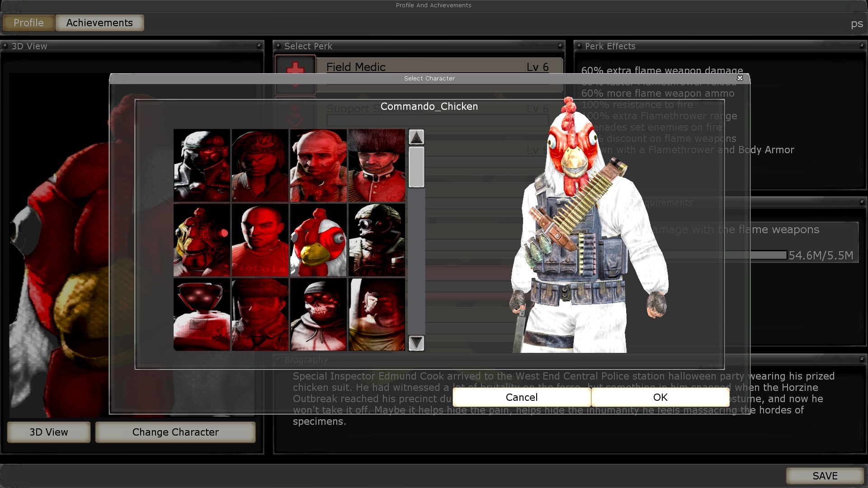
Task: Click the Perk Effects panel header
Action: pyautogui.click(x=720, y=46)
